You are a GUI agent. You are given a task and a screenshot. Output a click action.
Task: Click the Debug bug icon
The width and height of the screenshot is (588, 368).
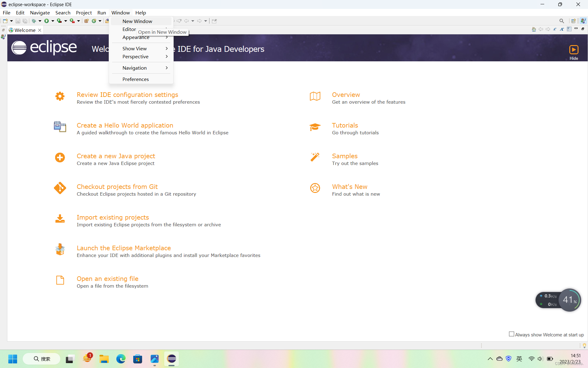click(x=34, y=21)
